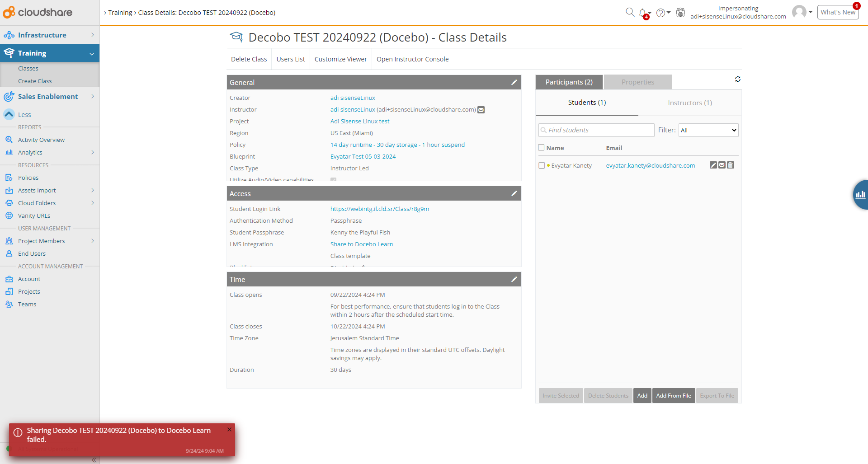The image size is (868, 464).
Task: Delete student Evyatar Kanety via trash icon
Action: click(731, 165)
